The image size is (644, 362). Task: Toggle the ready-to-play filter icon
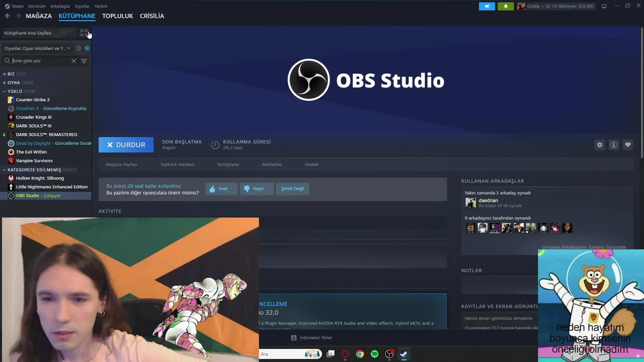(87, 48)
